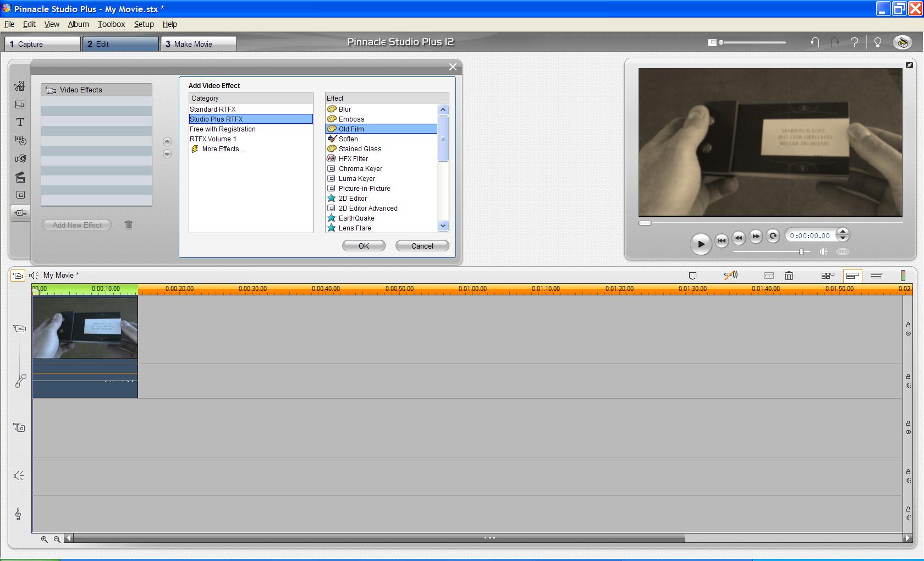Switch to storyboard view icon
924x561 pixels.
[x=828, y=276]
